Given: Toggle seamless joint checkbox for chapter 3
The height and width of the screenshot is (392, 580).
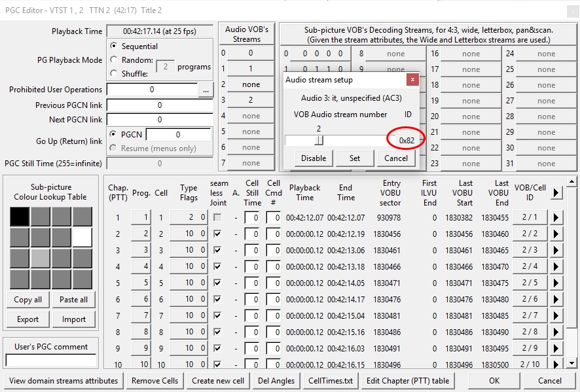Looking at the screenshot, I should tap(217, 250).
